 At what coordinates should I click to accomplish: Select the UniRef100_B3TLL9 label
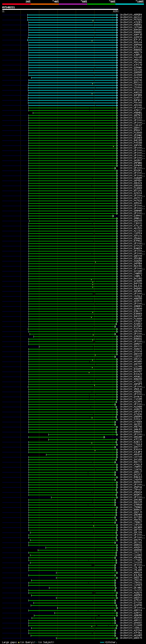pos(131,47)
